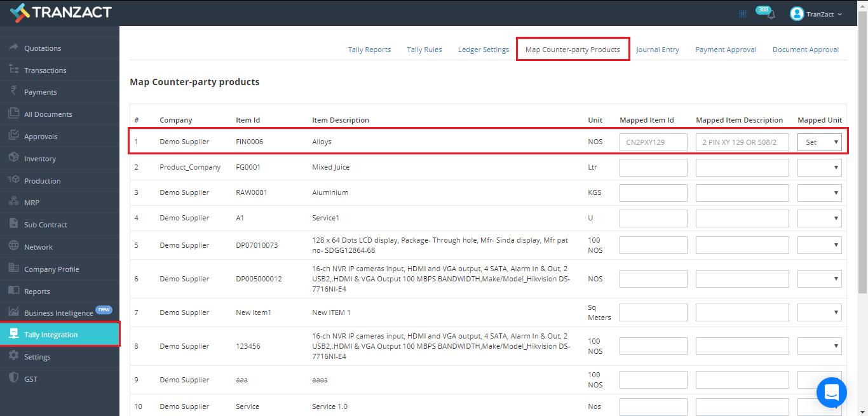Image resolution: width=868 pixels, height=416 pixels.
Task: Open Mapped Unit dropdown for Alloys row
Action: tap(820, 142)
